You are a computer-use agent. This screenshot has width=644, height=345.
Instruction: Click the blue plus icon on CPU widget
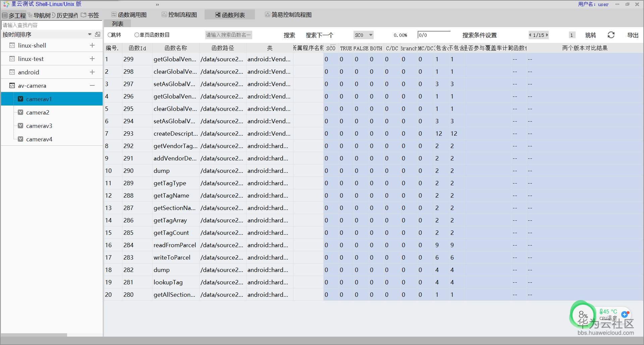coord(625,314)
